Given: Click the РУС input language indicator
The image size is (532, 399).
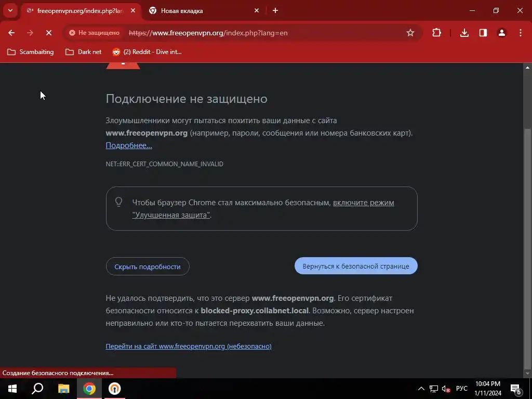Looking at the screenshot, I should point(461,389).
